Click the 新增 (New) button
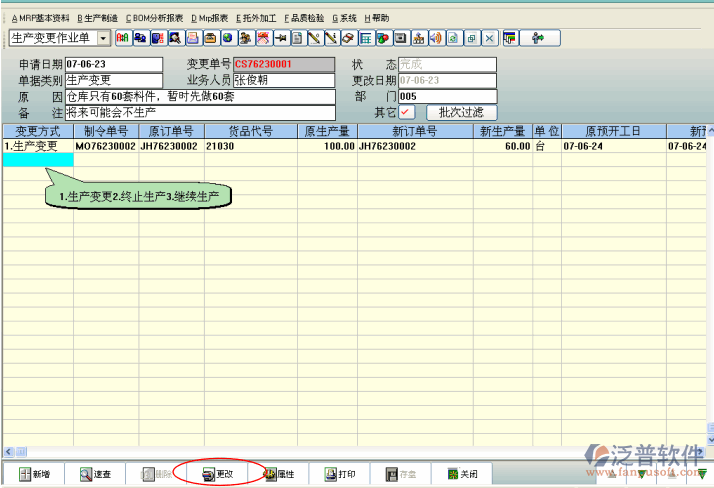 click(34, 474)
